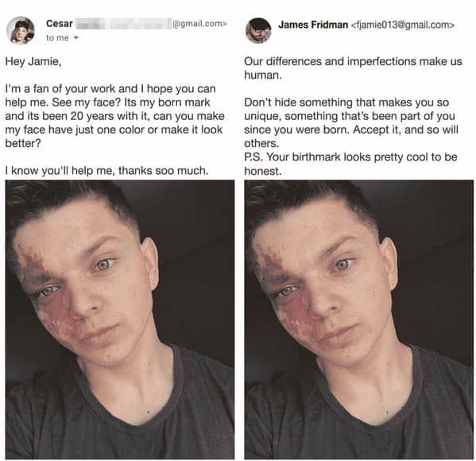Click the "Our differences and imperfections" sentence
The image size is (476, 461).
353,68
